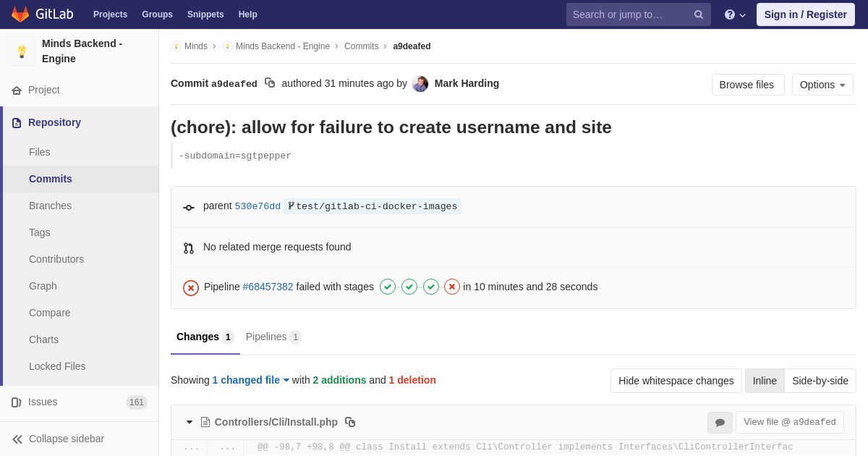The image size is (868, 456).
Task: Open Help in top navigation
Action: [x=248, y=14]
